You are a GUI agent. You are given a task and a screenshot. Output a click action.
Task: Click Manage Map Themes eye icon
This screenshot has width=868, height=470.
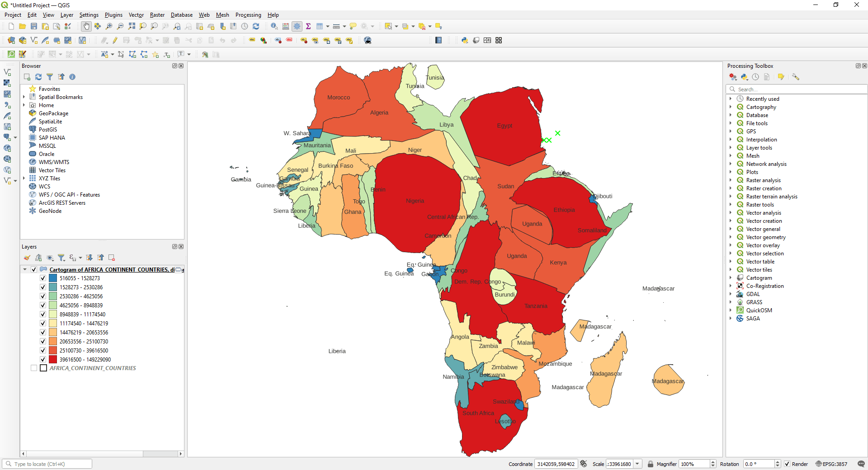pos(50,258)
